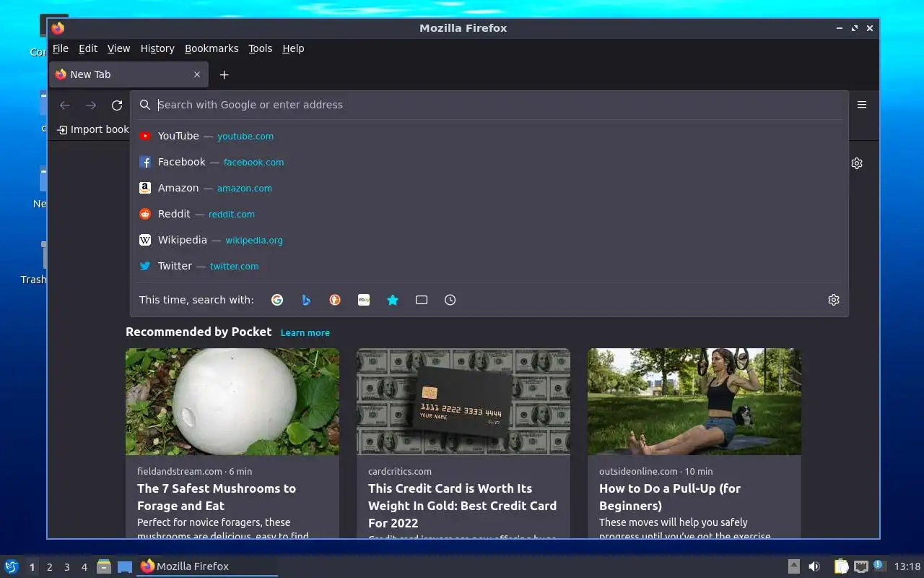Screen dimensions: 924x578
Task: Open the View menu
Action: pyautogui.click(x=118, y=48)
